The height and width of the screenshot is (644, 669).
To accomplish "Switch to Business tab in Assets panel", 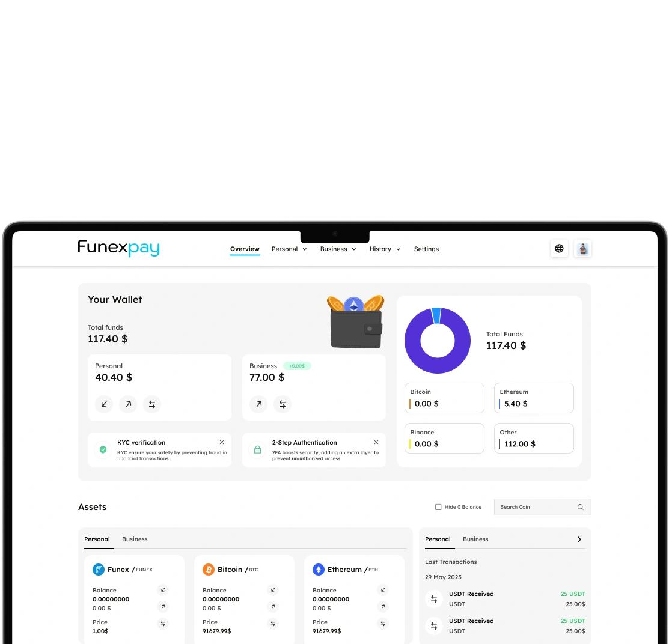I will click(x=135, y=539).
